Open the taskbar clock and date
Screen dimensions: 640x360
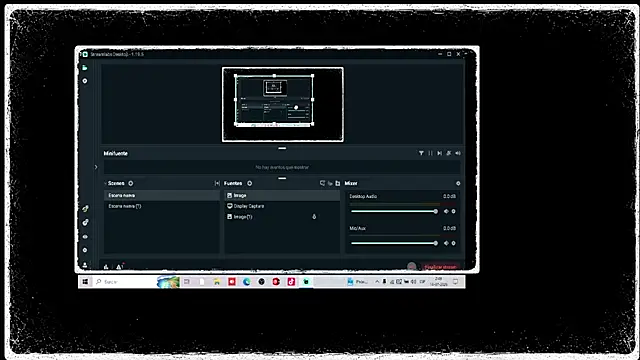(x=438, y=282)
